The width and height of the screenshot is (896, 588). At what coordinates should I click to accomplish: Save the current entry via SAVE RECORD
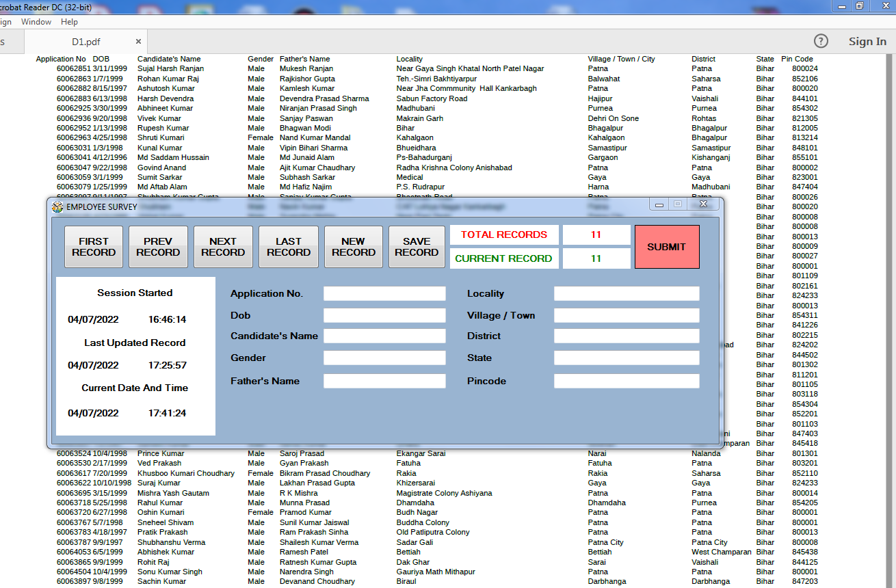click(417, 247)
